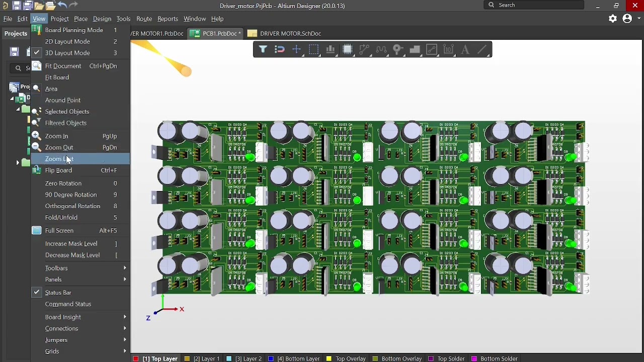Click the Save All icon in title bar
Screen dimensions: 644x362
point(28,6)
